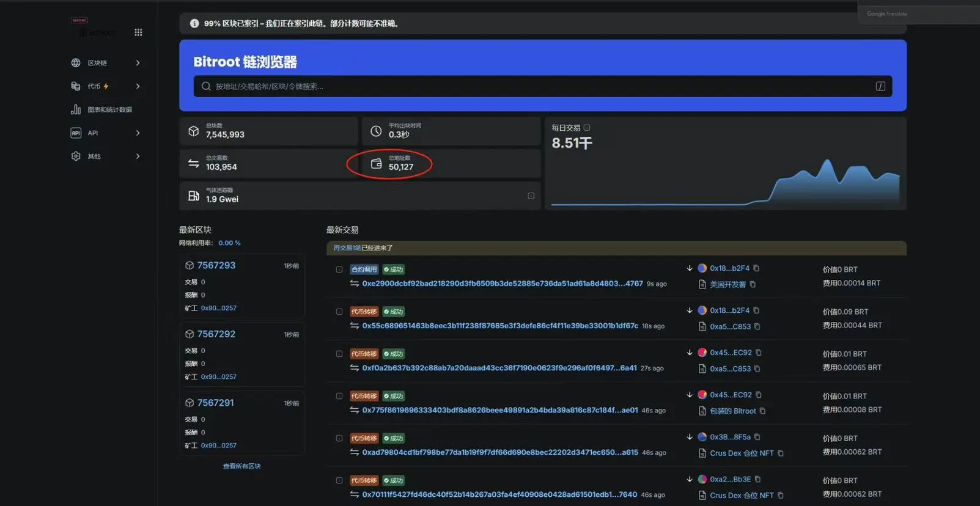Open the apps grid icon beside the logo
Screen dimensions: 980x506
[138, 32]
